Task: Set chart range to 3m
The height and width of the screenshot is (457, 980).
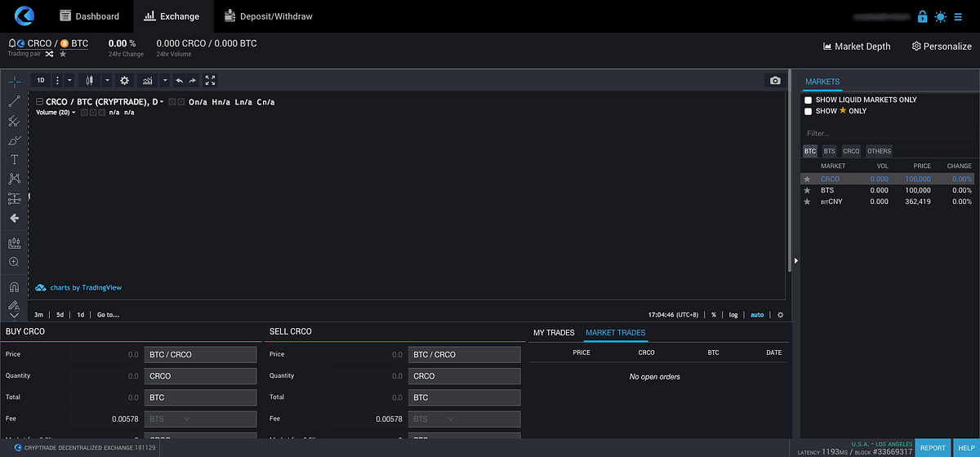Action: tap(39, 315)
